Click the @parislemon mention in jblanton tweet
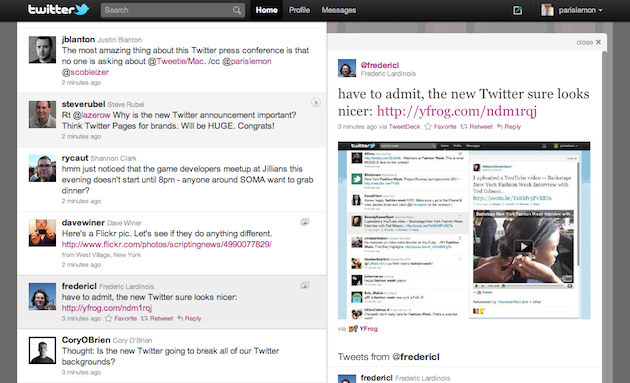The width and height of the screenshot is (630, 383). (251, 61)
